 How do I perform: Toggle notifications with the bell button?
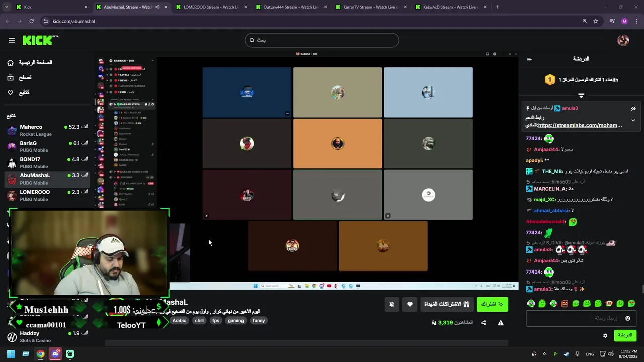click(392, 304)
